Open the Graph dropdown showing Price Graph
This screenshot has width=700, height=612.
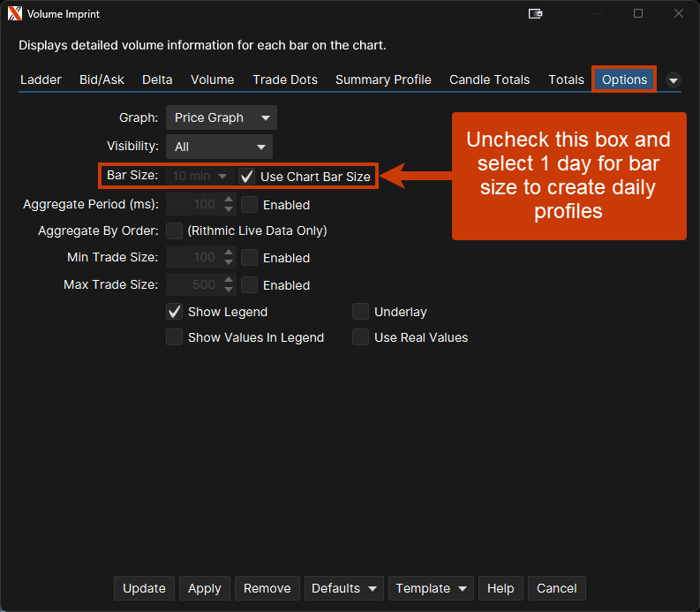tap(221, 117)
